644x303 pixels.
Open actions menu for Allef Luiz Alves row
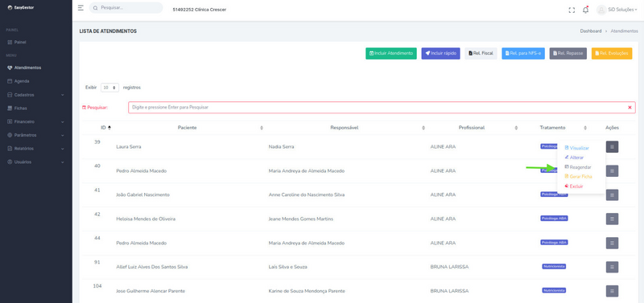612,267
